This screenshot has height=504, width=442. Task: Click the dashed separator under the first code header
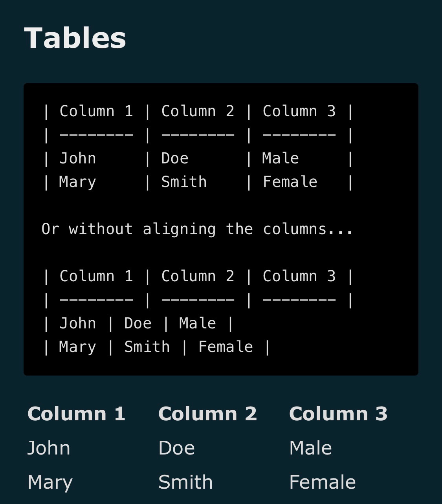pyautogui.click(x=198, y=136)
